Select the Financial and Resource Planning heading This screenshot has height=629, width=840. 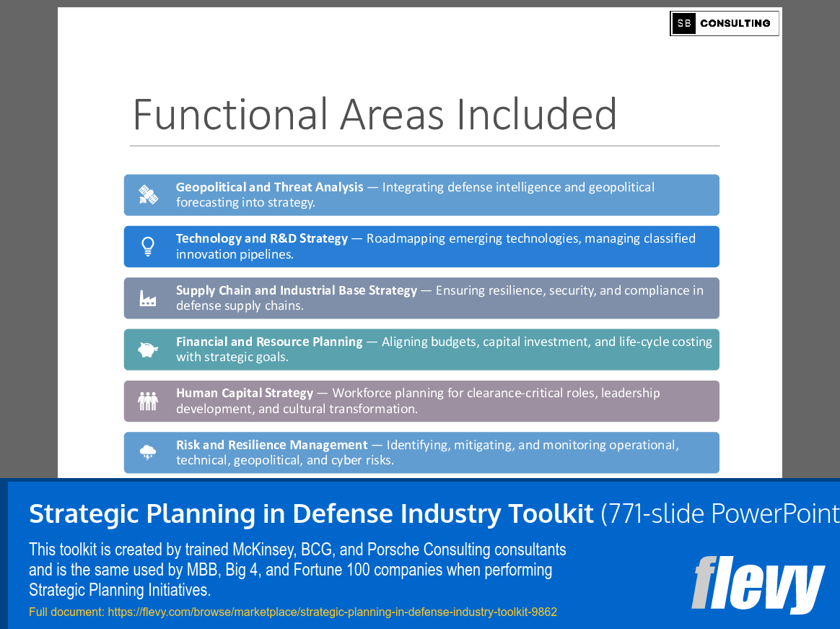tap(269, 342)
